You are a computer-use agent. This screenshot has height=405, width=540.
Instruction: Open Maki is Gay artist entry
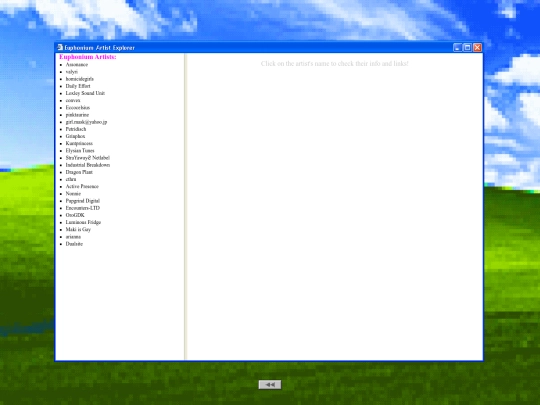(78, 229)
